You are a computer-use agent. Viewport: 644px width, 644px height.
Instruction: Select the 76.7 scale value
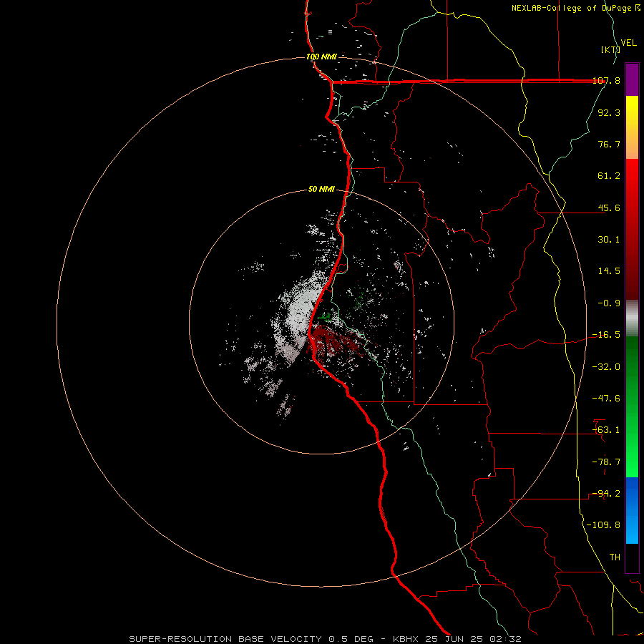[609, 144]
